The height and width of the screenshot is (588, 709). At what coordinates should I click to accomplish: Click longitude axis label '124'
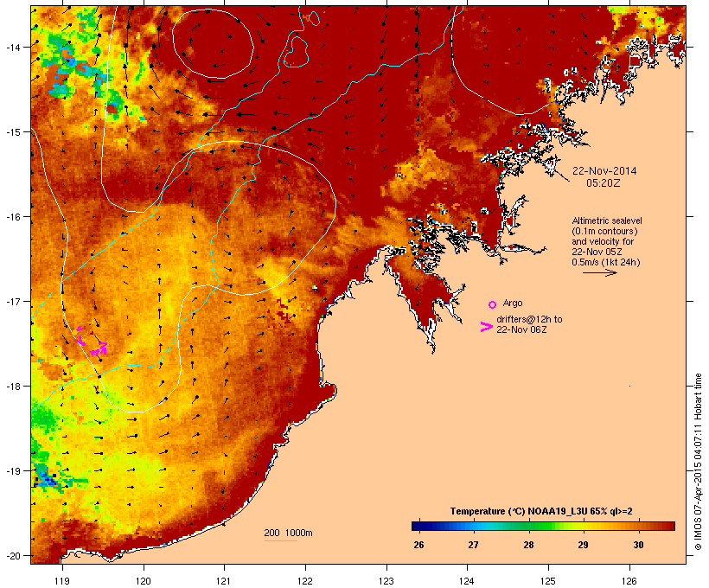pyautogui.click(x=467, y=581)
